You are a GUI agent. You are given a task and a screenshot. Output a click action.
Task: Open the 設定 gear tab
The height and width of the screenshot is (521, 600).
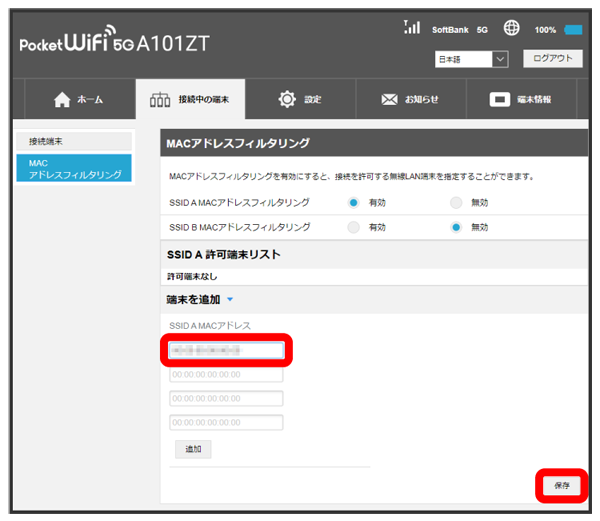(x=300, y=100)
